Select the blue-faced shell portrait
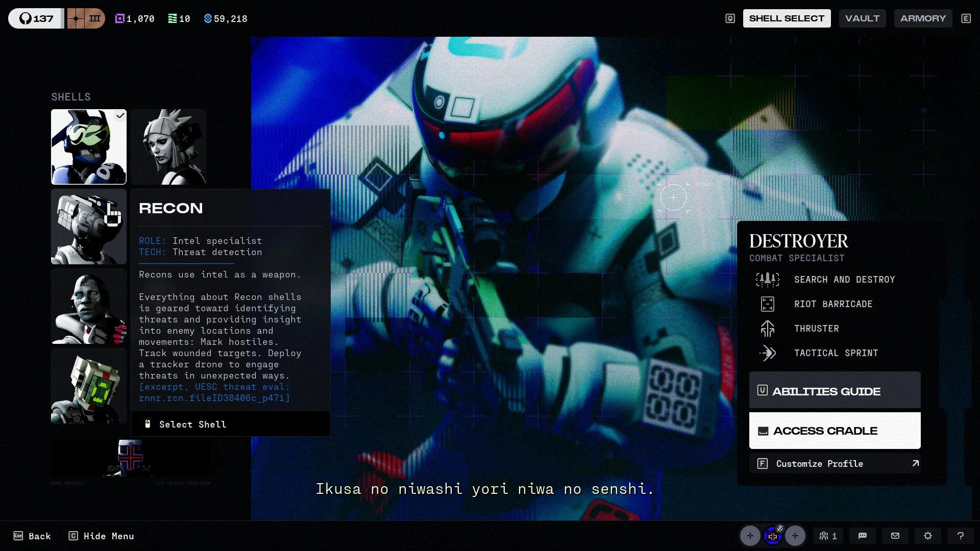 tap(89, 306)
